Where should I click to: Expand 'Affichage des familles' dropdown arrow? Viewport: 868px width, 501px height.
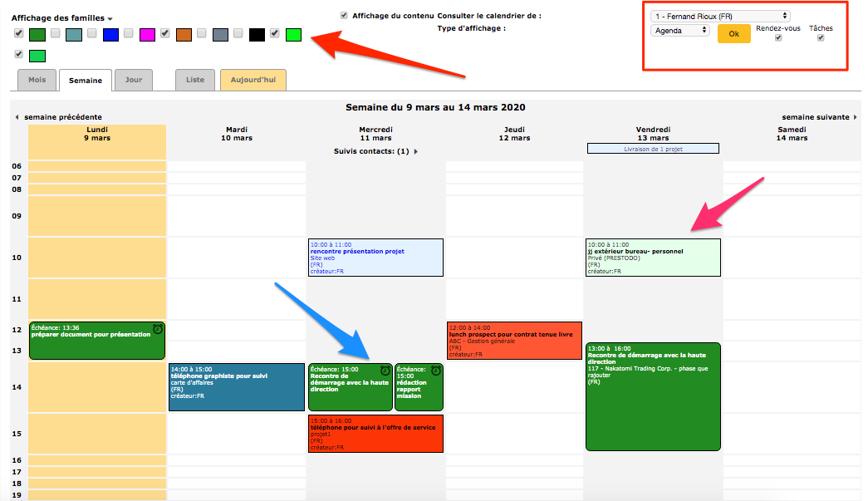point(110,18)
